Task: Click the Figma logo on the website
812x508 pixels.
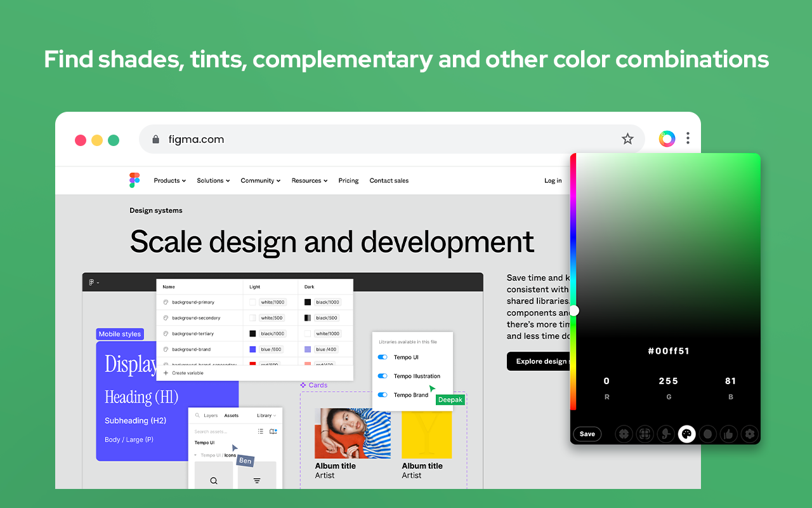Action: (134, 180)
